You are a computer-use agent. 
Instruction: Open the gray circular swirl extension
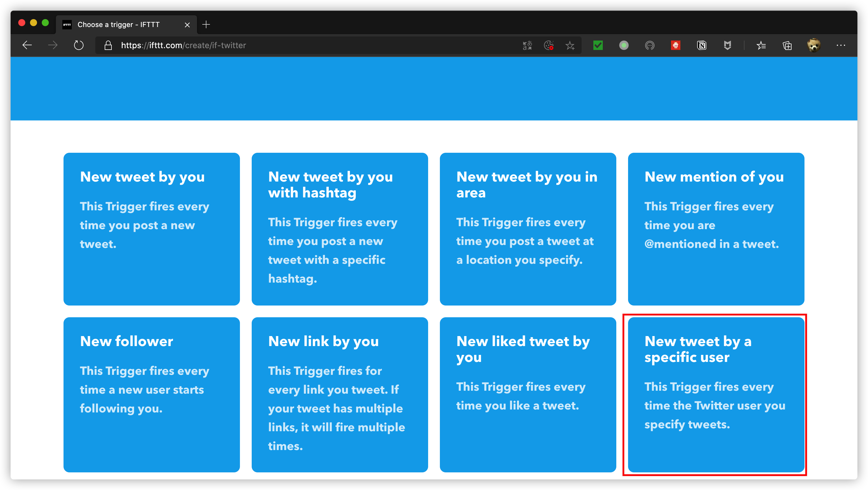click(x=650, y=45)
